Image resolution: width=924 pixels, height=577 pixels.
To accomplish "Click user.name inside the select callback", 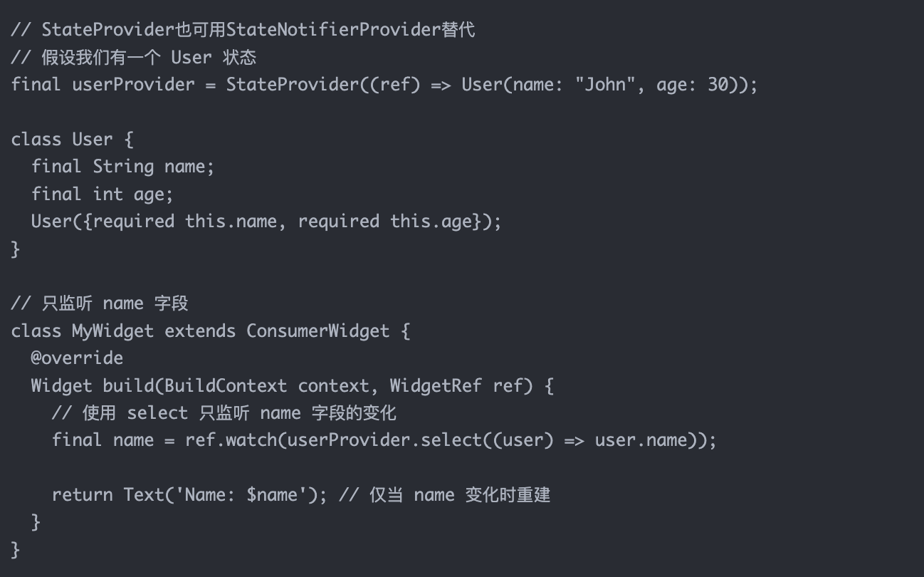I will 641,440.
